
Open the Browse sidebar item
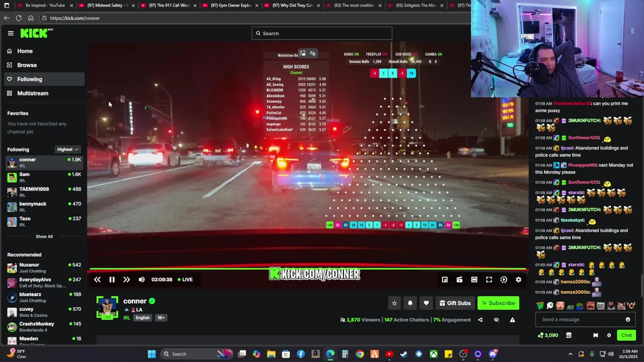click(x=44, y=65)
